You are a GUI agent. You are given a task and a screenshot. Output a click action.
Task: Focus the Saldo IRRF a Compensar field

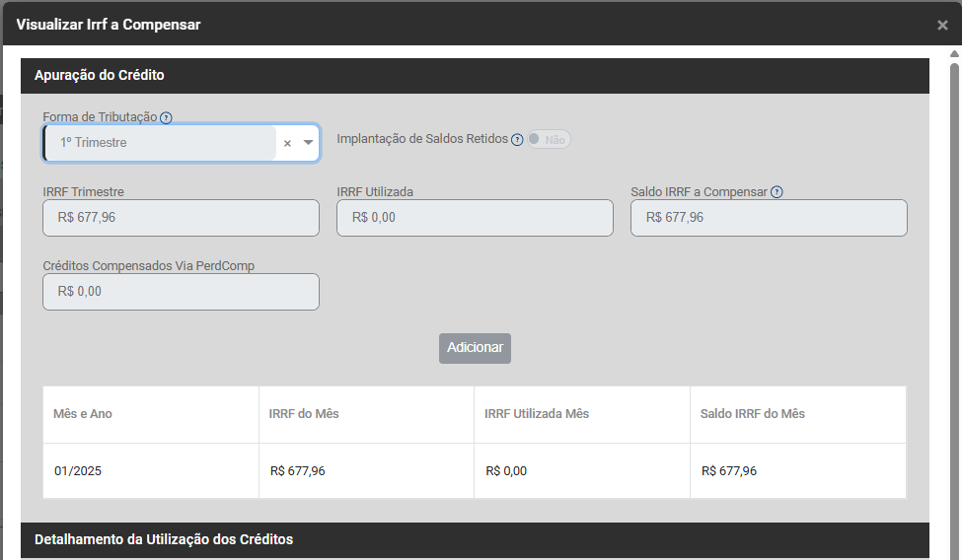768,218
